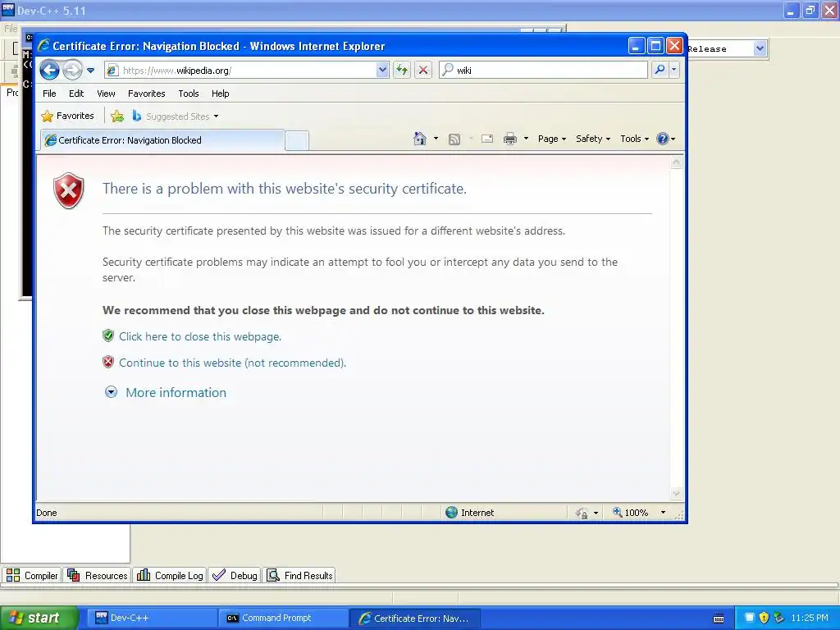Click the large red shield error icon

point(69,190)
